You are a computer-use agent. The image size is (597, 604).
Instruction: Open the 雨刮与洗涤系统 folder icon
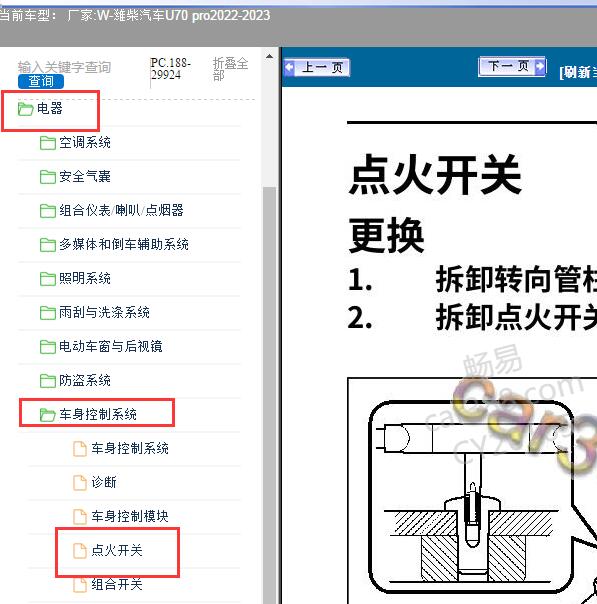pyautogui.click(x=48, y=312)
